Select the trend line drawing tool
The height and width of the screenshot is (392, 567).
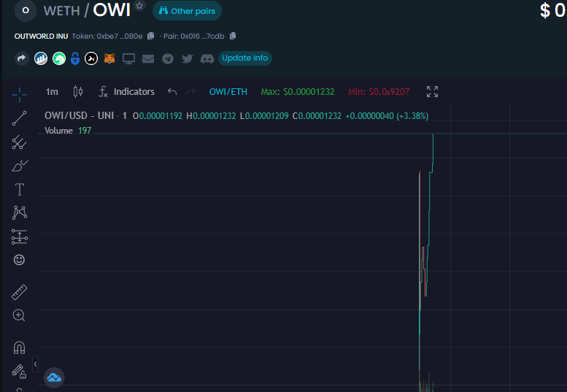pyautogui.click(x=20, y=118)
